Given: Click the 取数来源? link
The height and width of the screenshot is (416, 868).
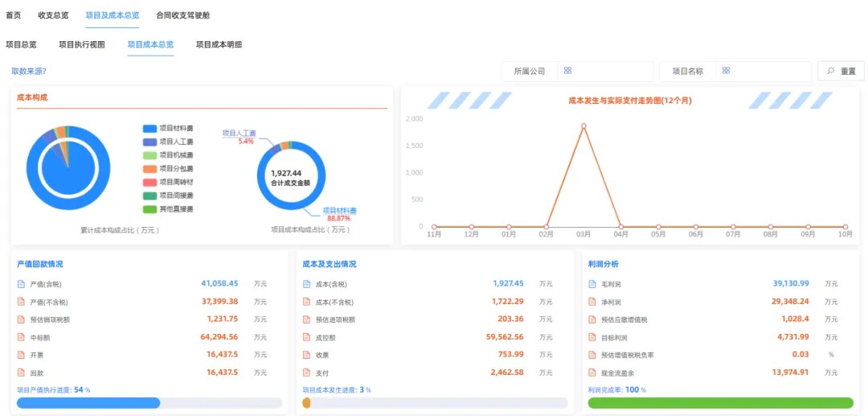Looking at the screenshot, I should tap(29, 71).
